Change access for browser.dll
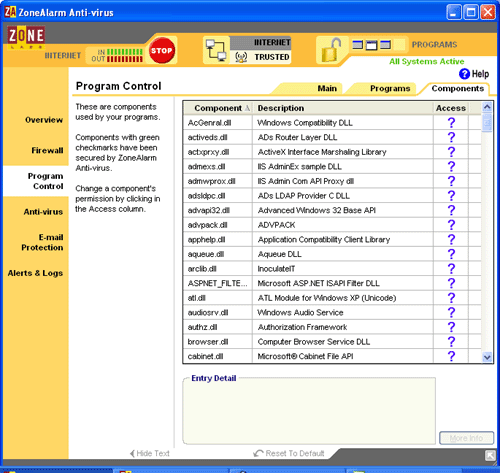Image resolution: width=500 pixels, height=473 pixels. tap(451, 342)
